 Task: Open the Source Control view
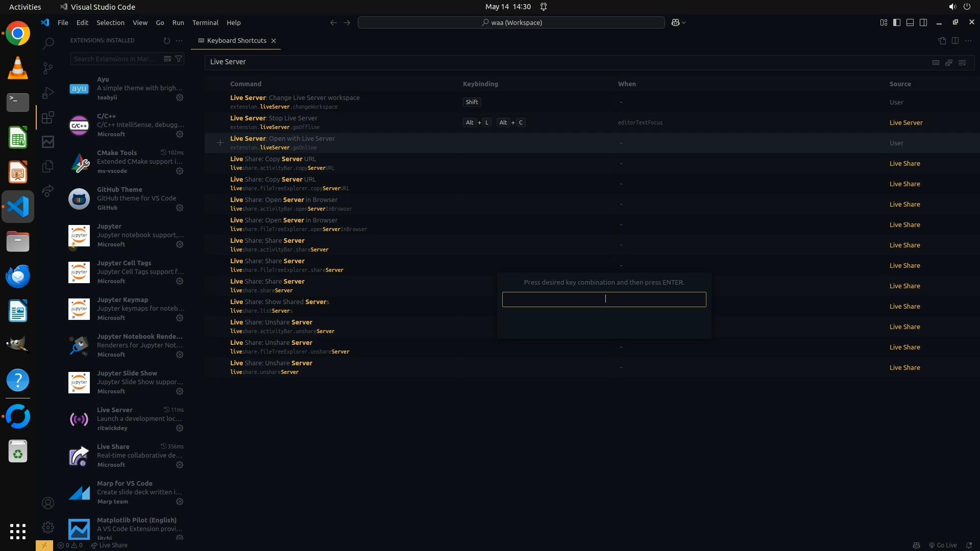point(48,68)
